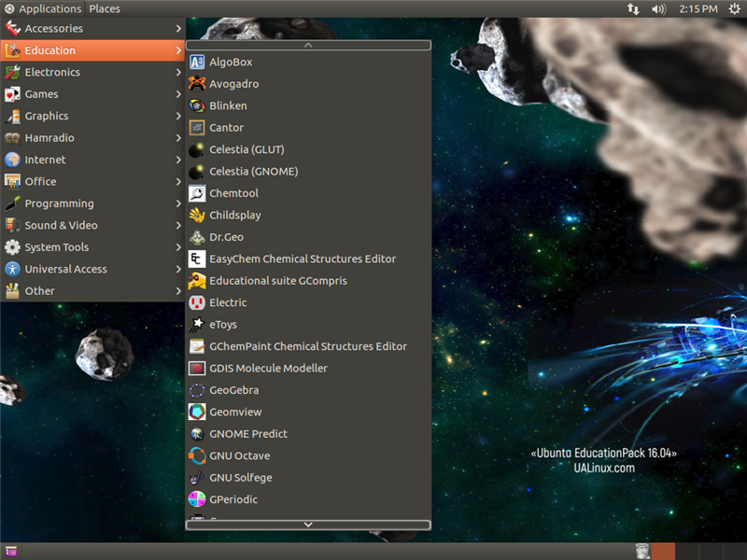Open Avogadro molecule icon

click(197, 84)
